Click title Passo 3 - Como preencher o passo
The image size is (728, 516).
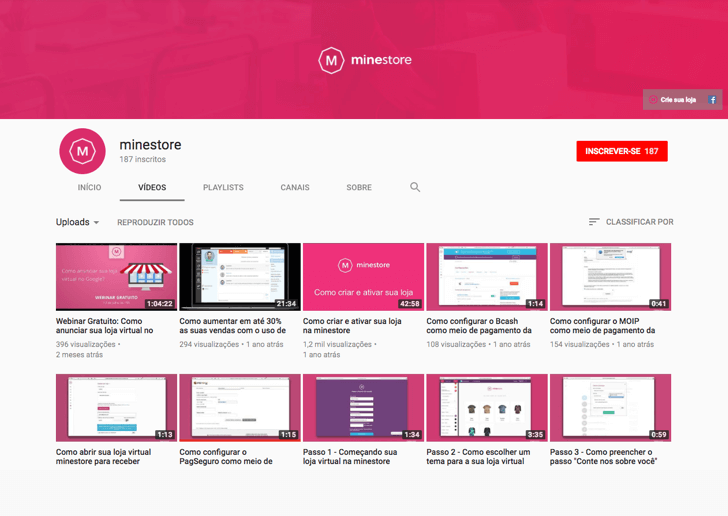click(604, 457)
